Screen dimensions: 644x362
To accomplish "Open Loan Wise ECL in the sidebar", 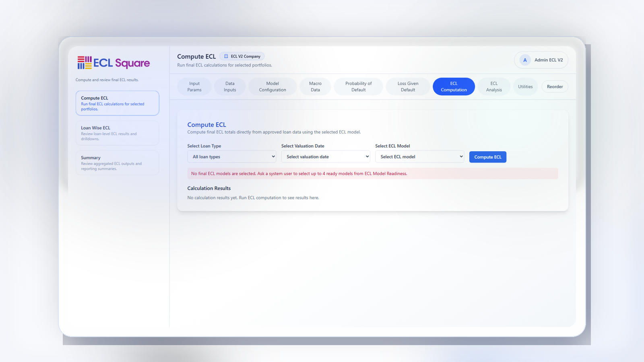I will [117, 133].
